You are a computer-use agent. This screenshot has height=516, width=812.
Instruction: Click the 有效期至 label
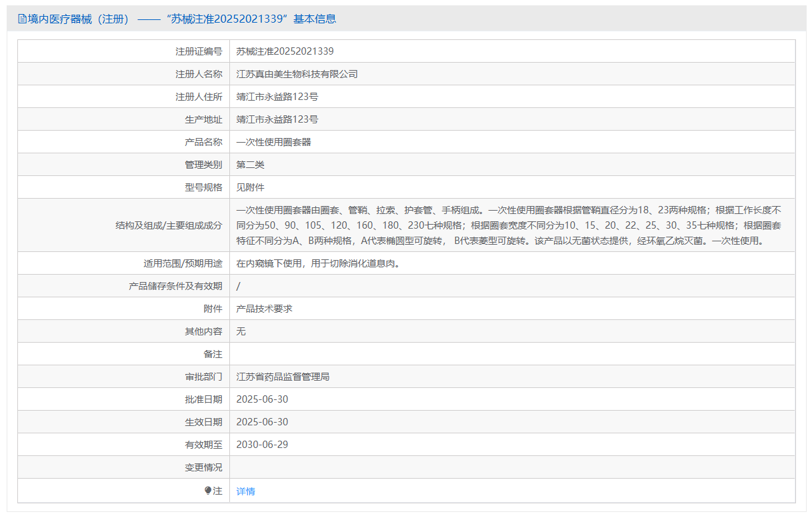click(x=203, y=445)
